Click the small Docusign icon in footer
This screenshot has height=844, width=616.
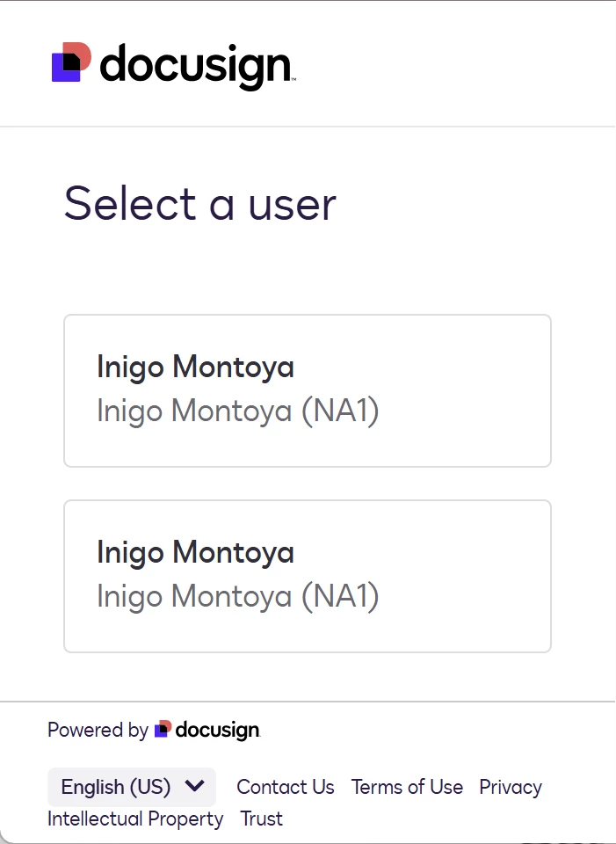click(x=163, y=730)
